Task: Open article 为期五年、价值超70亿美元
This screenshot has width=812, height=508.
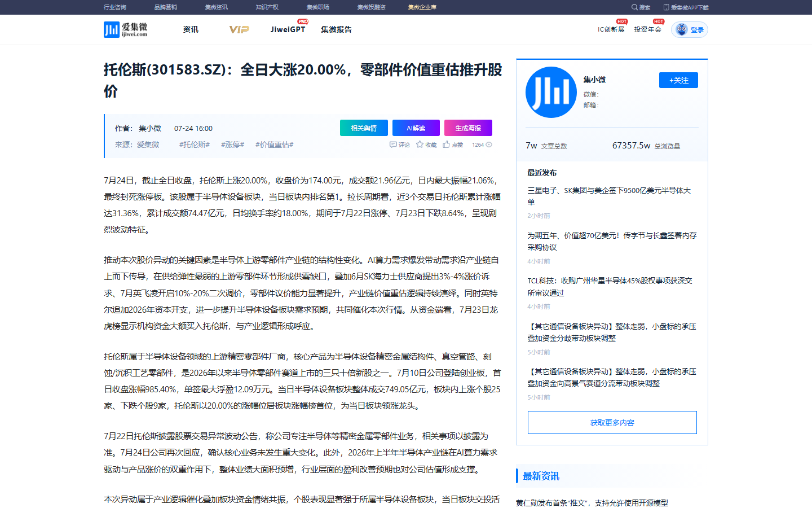Action: [x=612, y=241]
